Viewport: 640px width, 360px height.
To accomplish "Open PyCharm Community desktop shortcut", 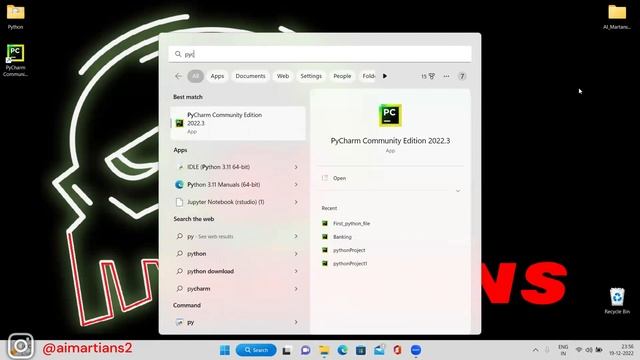I will pos(15,60).
